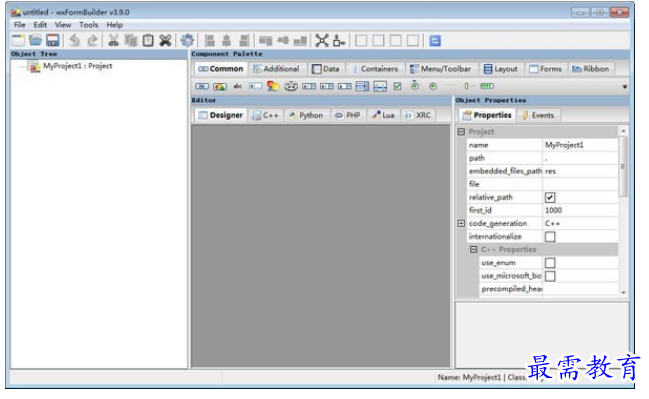Click the embedded_files_path value res
Viewport: 649px width, 399px height.
click(x=580, y=171)
